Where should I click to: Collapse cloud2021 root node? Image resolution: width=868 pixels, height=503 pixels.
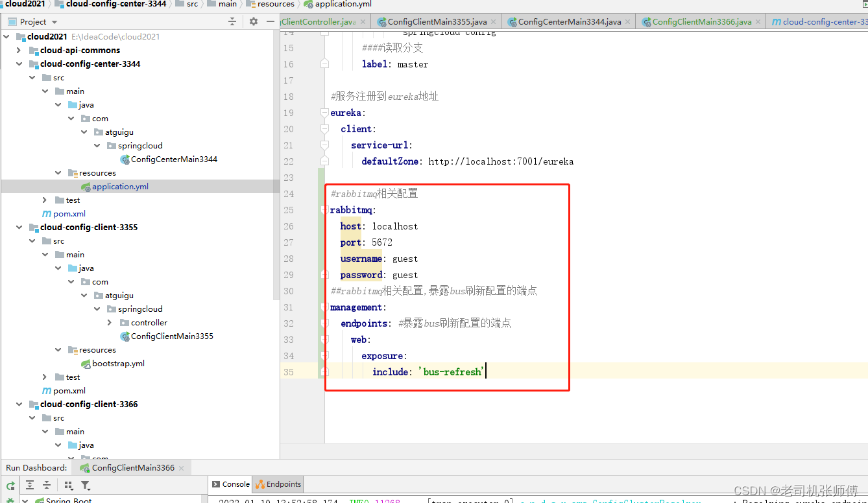(6, 36)
